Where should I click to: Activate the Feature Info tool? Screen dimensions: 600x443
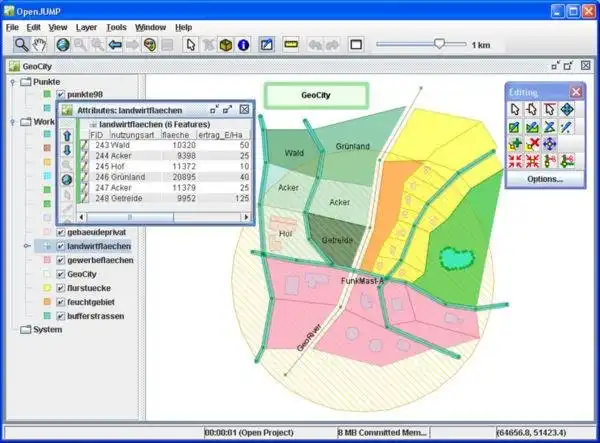point(243,45)
